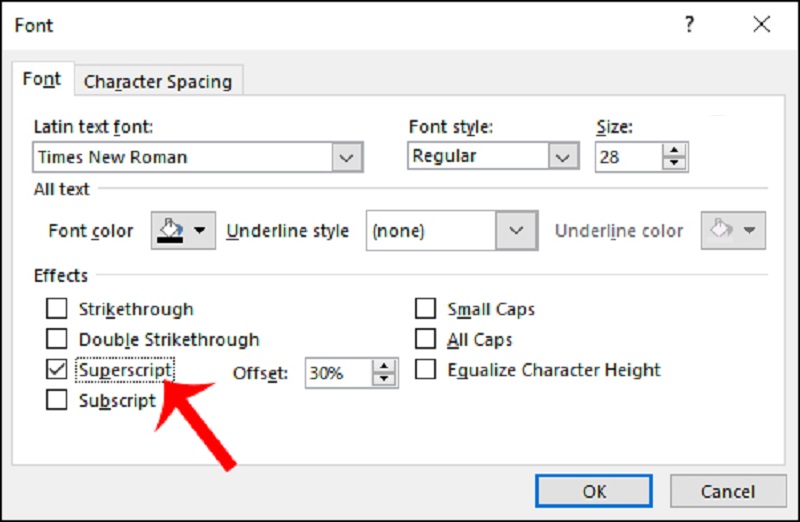The height and width of the screenshot is (522, 800).
Task: Check the All Caps option
Action: pyautogui.click(x=426, y=339)
